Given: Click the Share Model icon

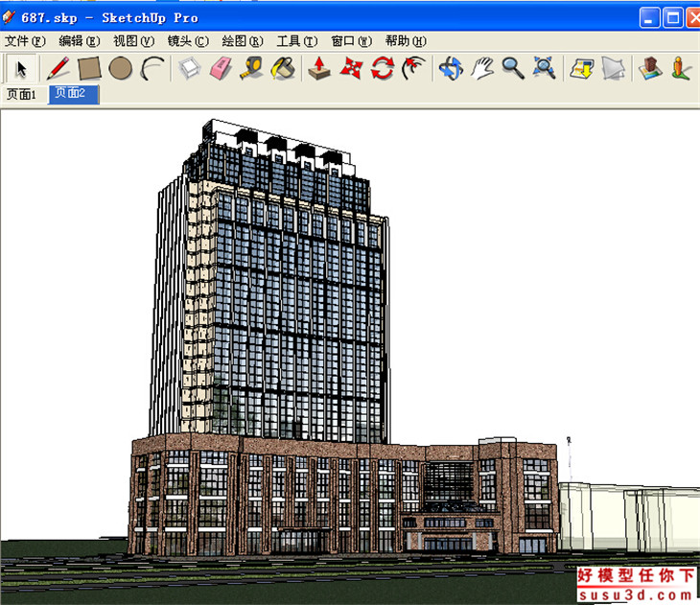Looking at the screenshot, I should [x=614, y=68].
